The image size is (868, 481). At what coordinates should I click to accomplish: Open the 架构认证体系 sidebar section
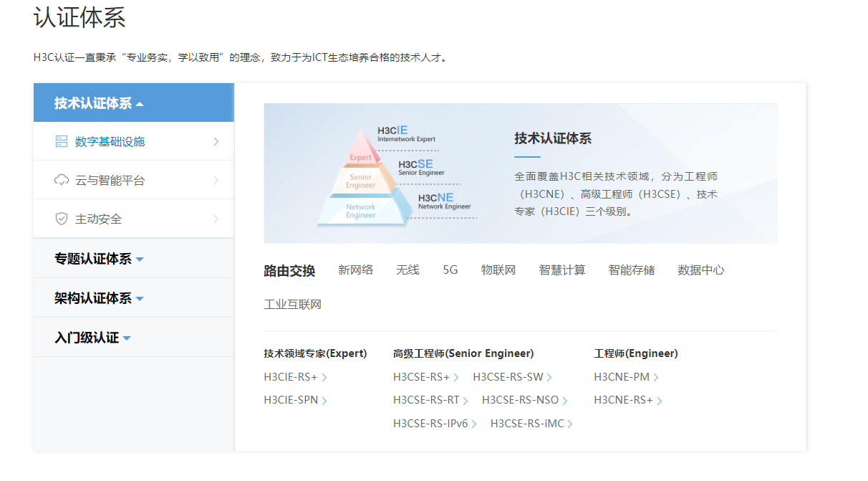pyautogui.click(x=134, y=298)
